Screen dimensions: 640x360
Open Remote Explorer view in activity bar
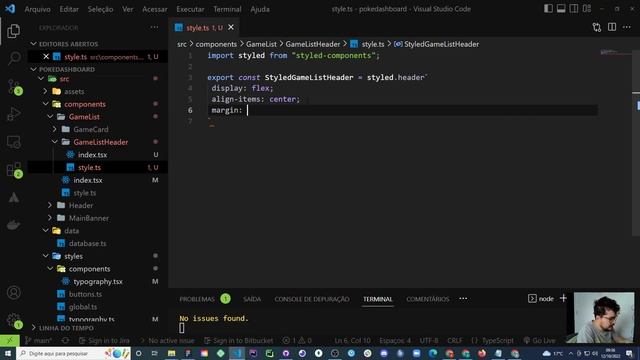coord(13,142)
